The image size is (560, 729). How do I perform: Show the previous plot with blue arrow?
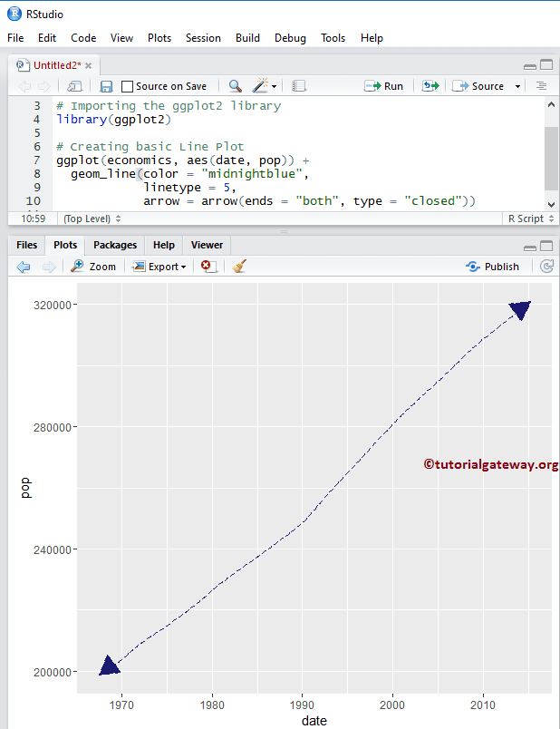point(24,267)
